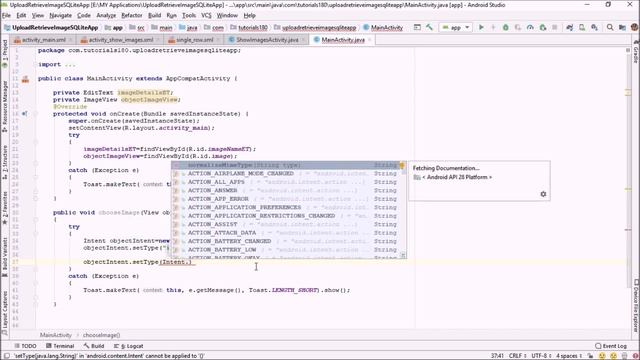Start debugging with the green bug icon
640x360 pixels.
coord(506,27)
